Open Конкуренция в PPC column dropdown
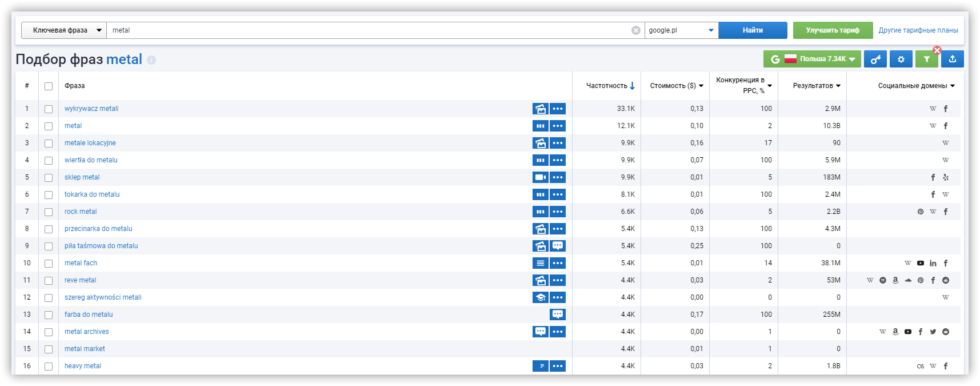This screenshot has height=386, width=980. click(x=744, y=85)
